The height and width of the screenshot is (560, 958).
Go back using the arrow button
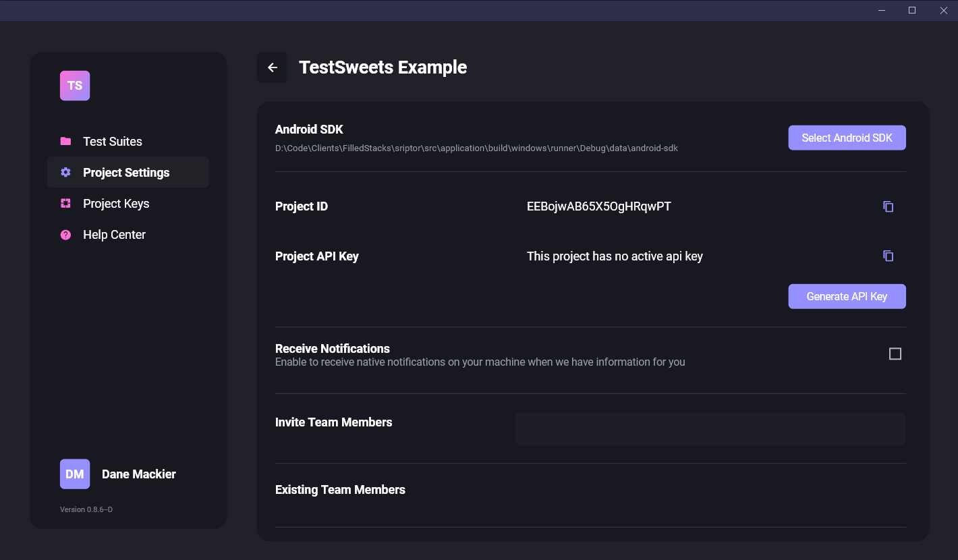[x=272, y=67]
